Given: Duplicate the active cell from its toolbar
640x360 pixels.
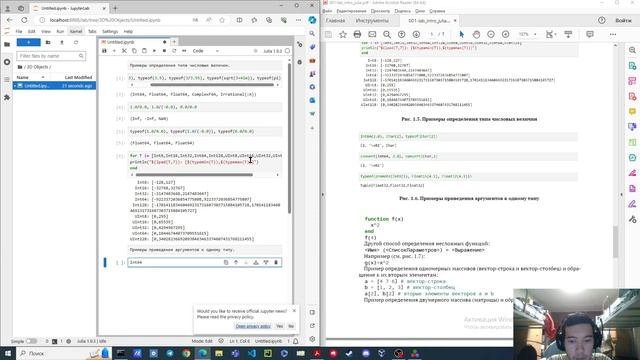Looking at the screenshot, I should [226, 262].
